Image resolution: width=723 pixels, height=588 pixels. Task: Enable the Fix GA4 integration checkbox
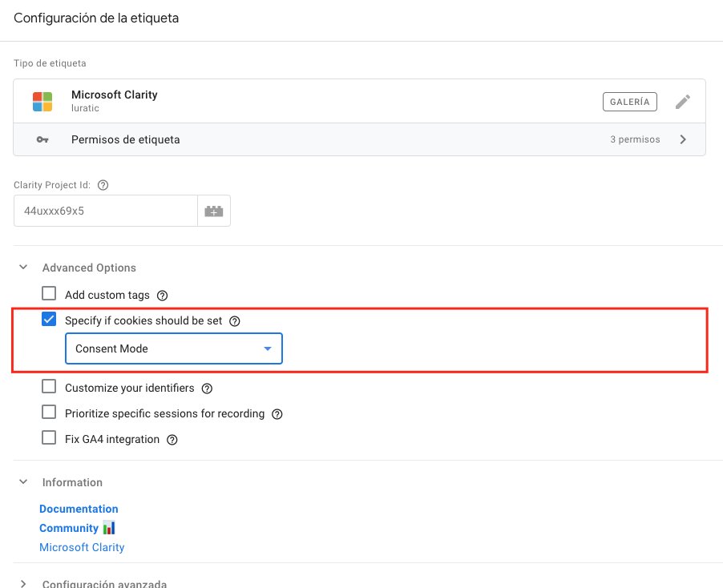pyautogui.click(x=49, y=437)
